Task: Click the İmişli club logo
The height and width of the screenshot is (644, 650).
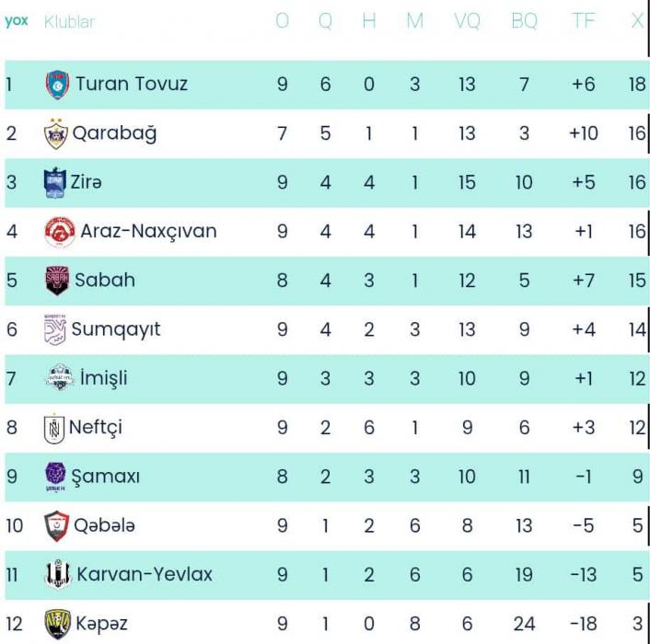Action: point(57,378)
